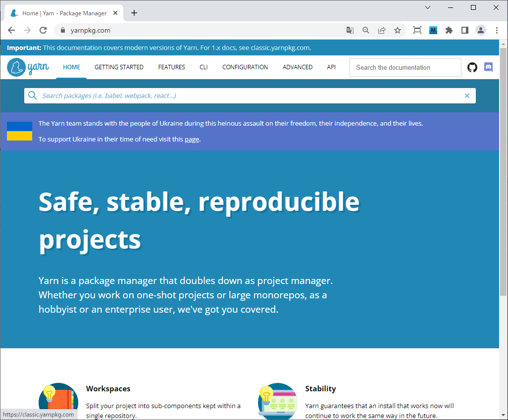Open the CLI nav item
Screen dimensions: 508x420
[x=203, y=67]
